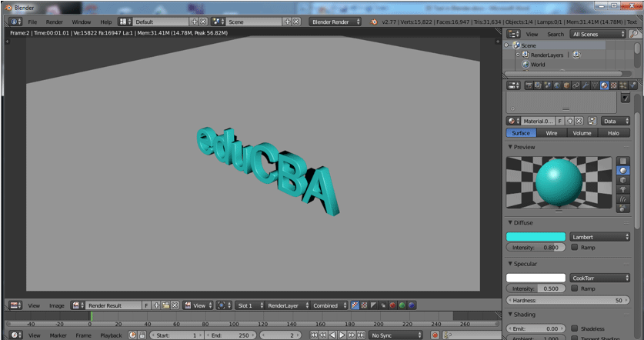Open the Combined render pass dropdown

point(330,305)
